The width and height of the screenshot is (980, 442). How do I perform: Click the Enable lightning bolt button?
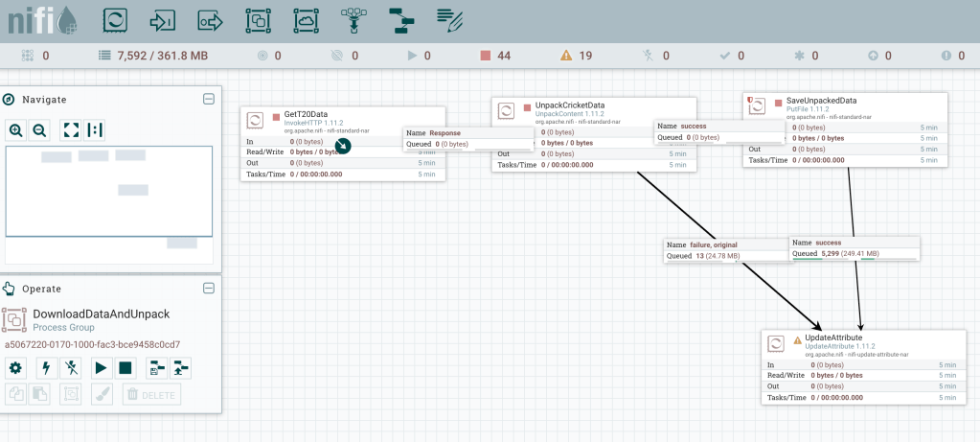pos(46,367)
